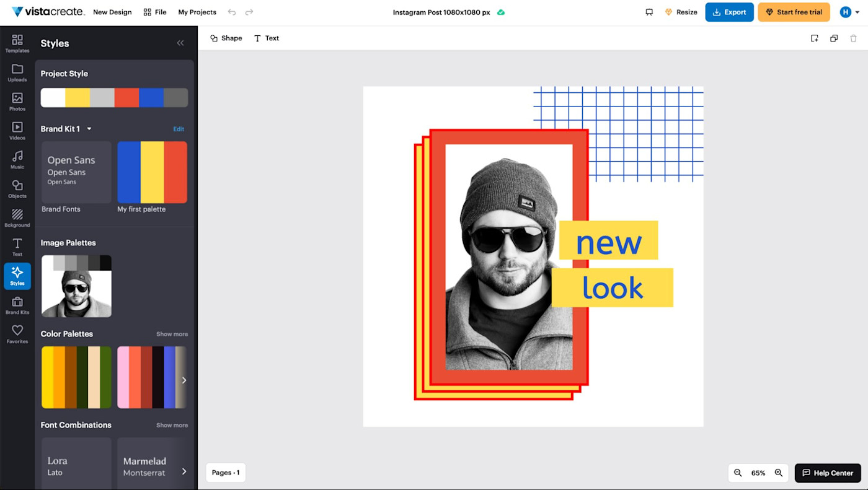Click the duplicate page icon
This screenshot has width=868, height=490.
point(834,38)
